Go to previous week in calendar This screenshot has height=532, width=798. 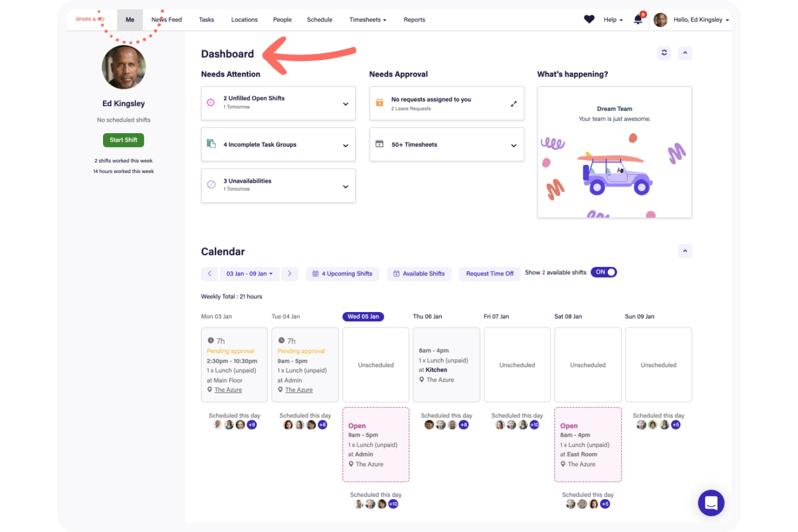210,273
